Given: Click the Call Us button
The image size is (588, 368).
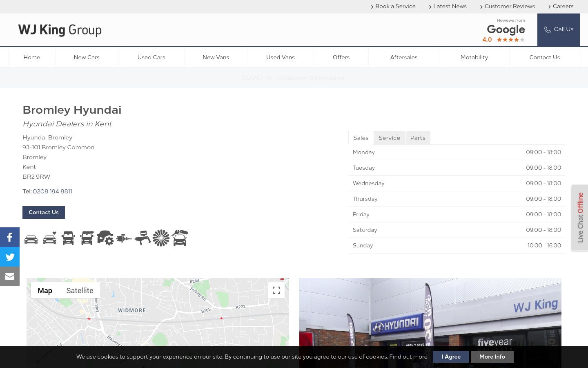Looking at the screenshot, I should [559, 30].
